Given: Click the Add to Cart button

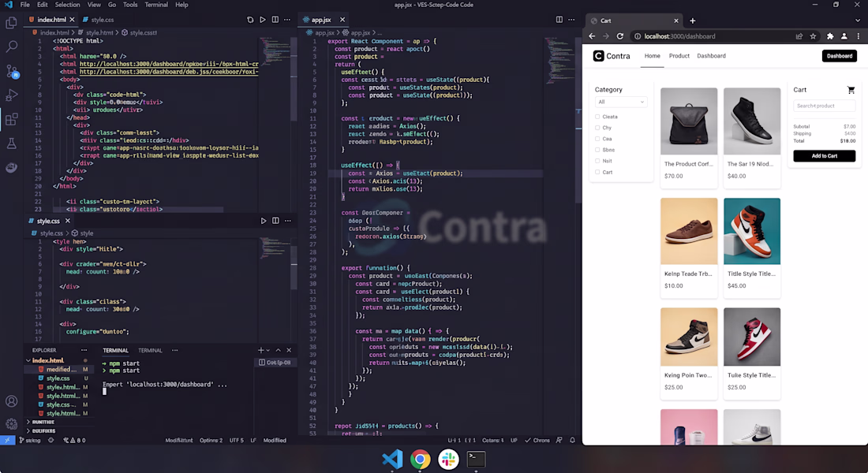Looking at the screenshot, I should click(825, 156).
